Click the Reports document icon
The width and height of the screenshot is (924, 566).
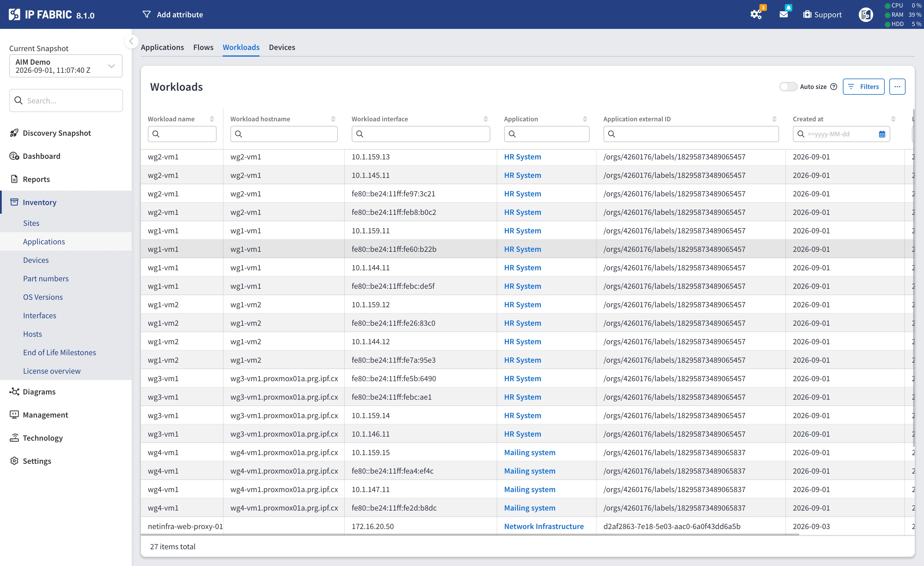point(14,179)
